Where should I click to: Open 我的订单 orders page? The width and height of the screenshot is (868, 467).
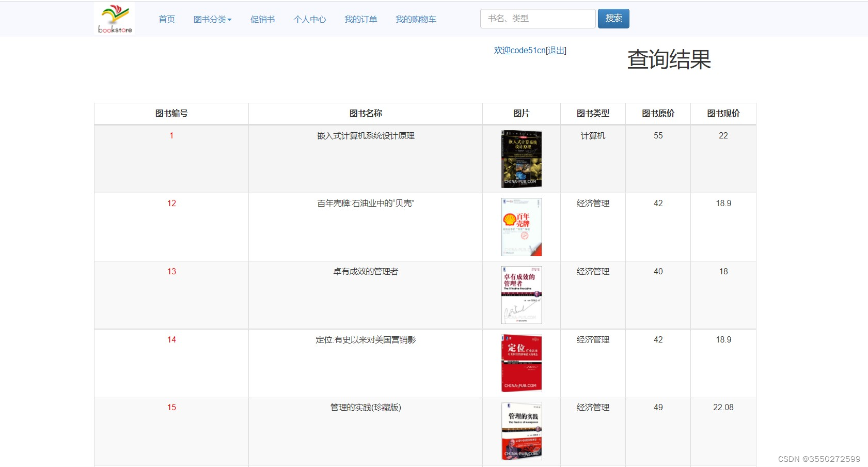pos(360,19)
